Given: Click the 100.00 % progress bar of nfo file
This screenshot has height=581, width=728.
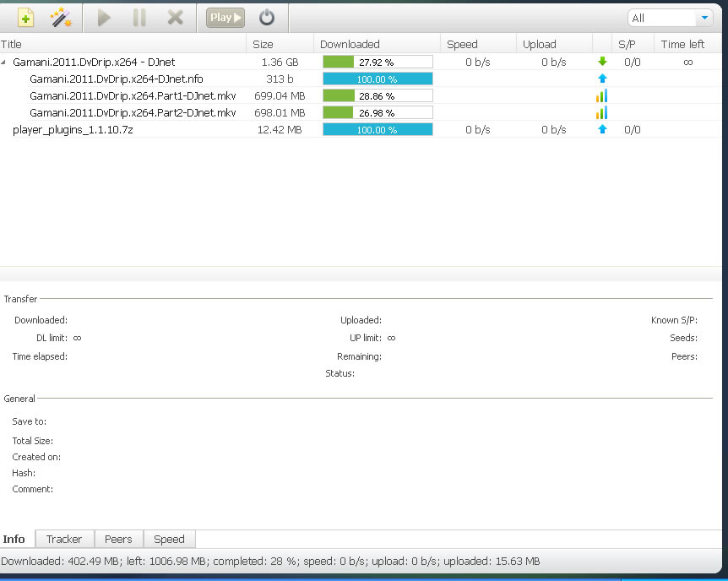Looking at the screenshot, I should 378,79.
